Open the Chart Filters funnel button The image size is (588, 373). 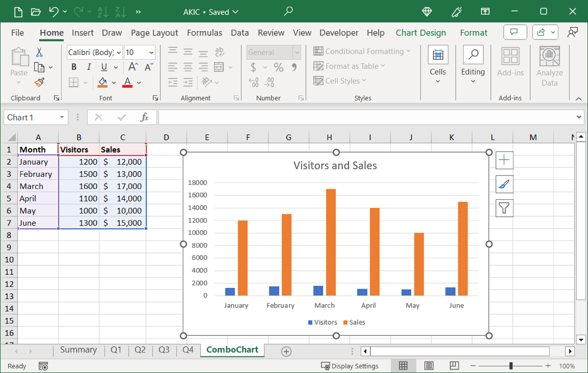click(x=504, y=208)
